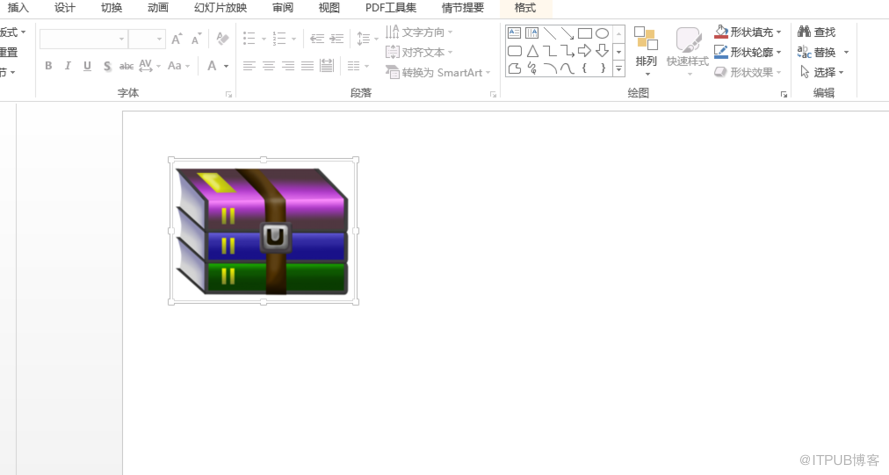Toggle bold formatting

click(x=49, y=66)
